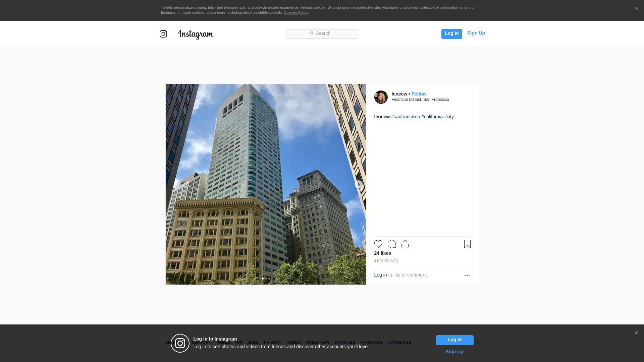Open lenecw's profile picture
Image resolution: width=644 pixels, height=362 pixels.
pos(381,97)
